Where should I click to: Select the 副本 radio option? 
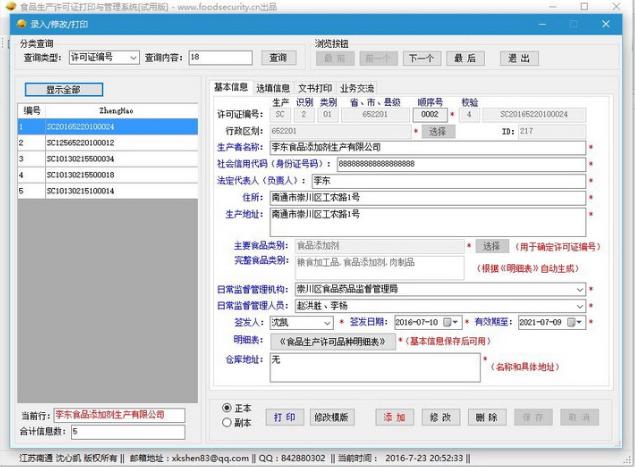[228, 421]
